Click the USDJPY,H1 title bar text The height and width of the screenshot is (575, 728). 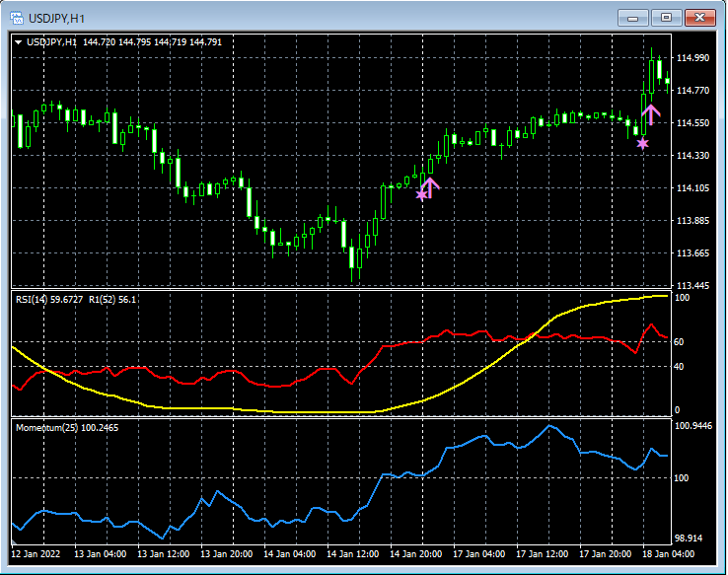tap(56, 19)
